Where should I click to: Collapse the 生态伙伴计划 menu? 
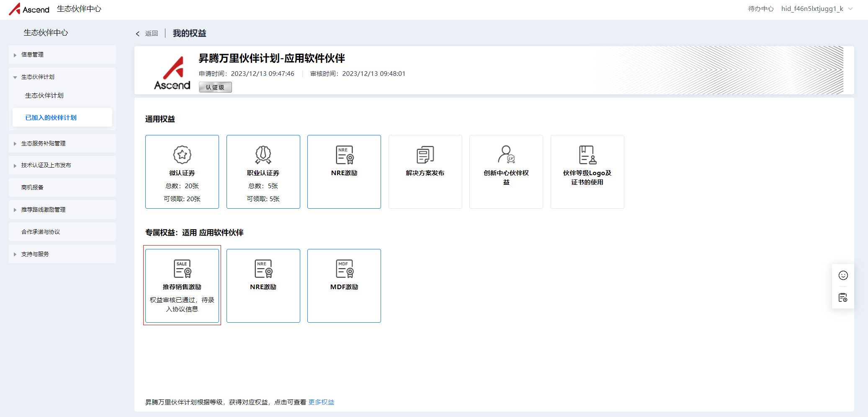coord(62,77)
